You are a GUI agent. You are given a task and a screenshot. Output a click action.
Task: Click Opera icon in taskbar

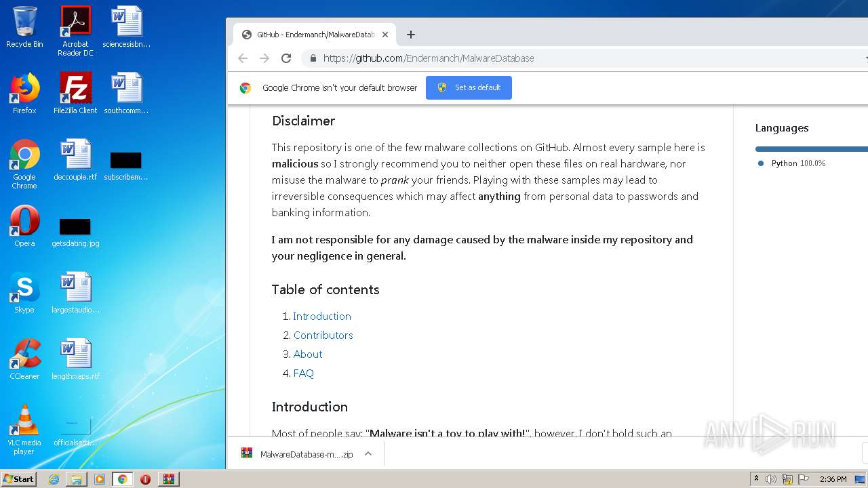(x=145, y=479)
